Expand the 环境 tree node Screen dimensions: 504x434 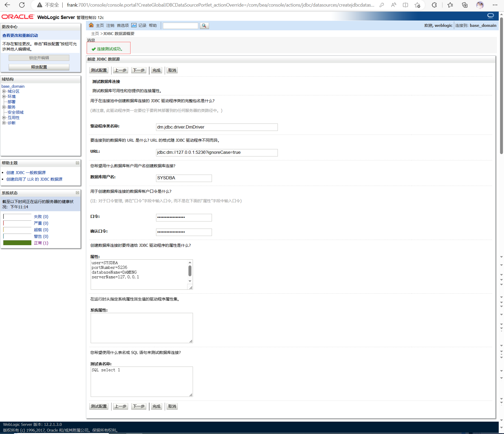(x=4, y=97)
